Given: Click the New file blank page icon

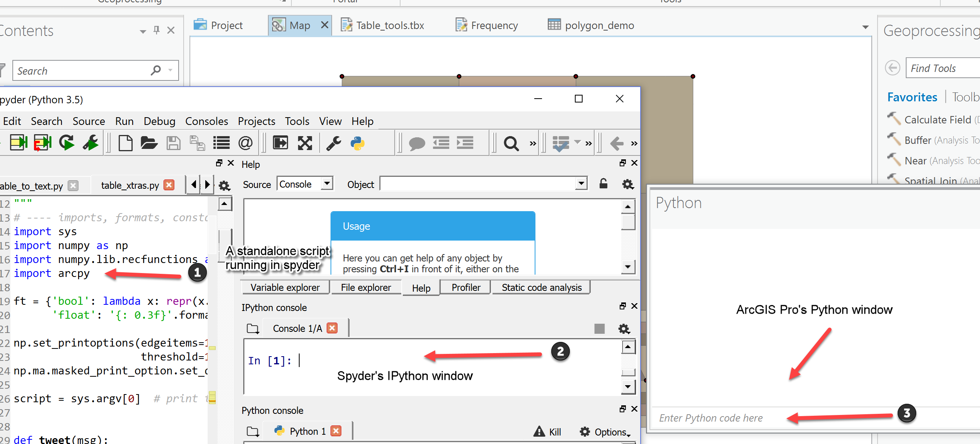Looking at the screenshot, I should tap(125, 143).
